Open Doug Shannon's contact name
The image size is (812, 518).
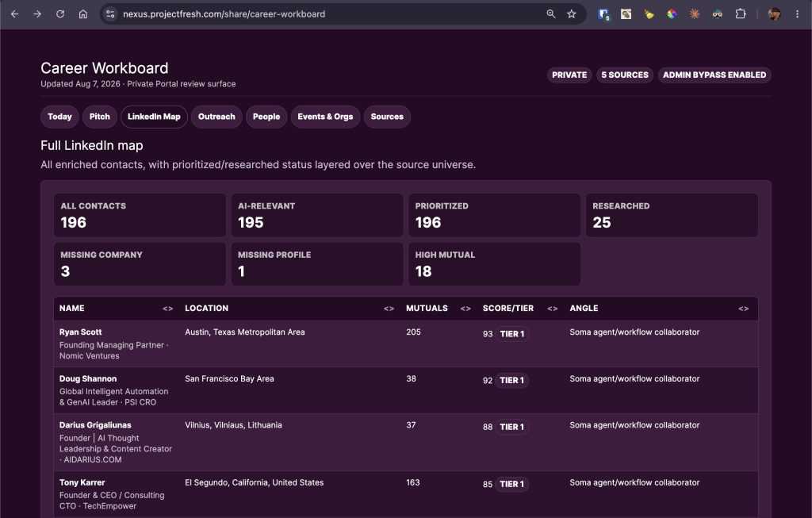(87, 378)
